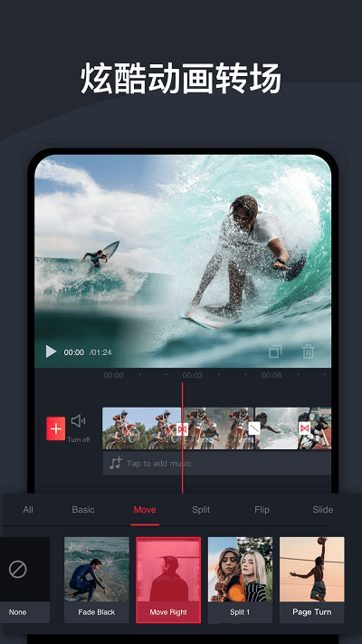Image resolution: width=362 pixels, height=644 pixels.
Task: Delete clip with trash icon
Action: click(x=309, y=351)
